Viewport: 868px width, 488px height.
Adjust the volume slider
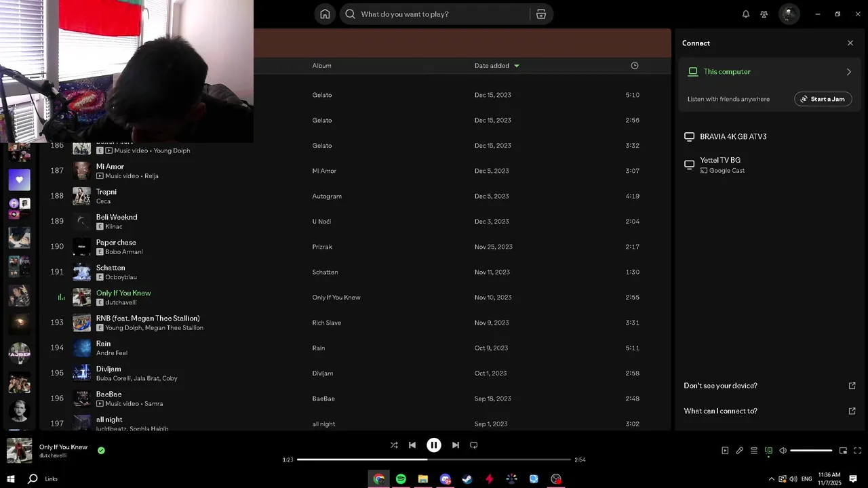coord(811,451)
